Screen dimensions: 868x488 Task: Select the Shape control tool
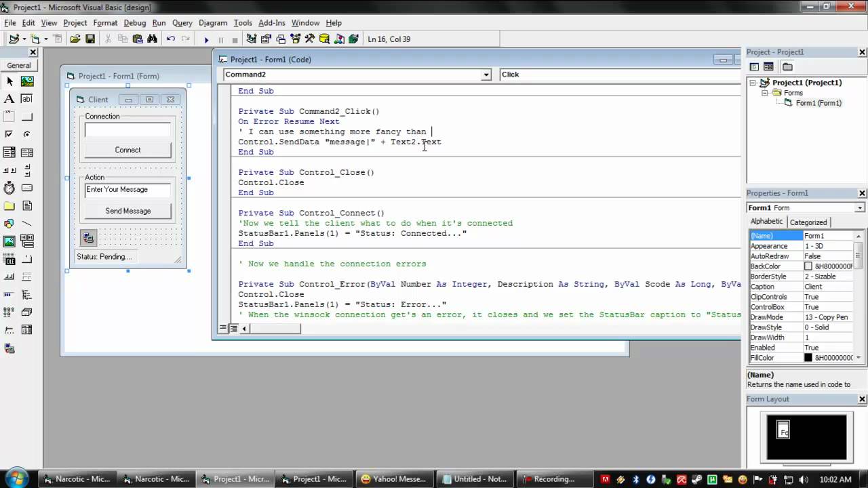pos(9,223)
